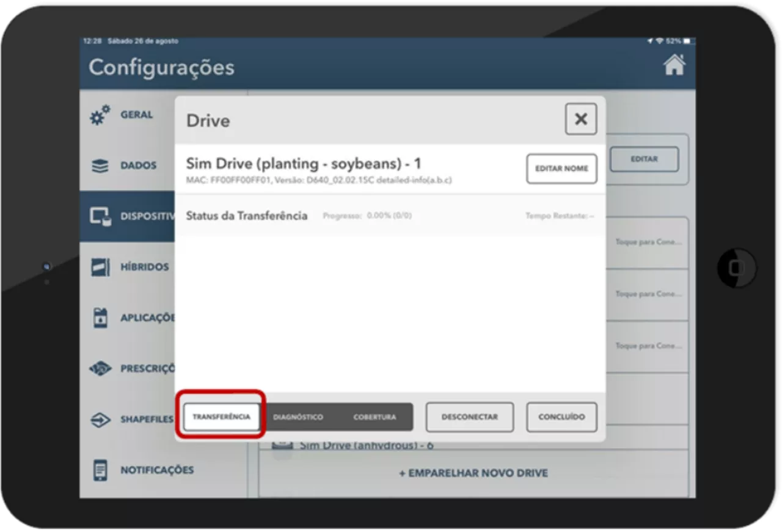Close the Drive dialog
782x532 pixels.
coord(580,119)
